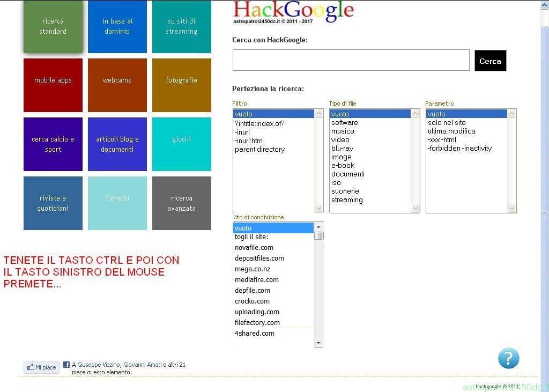Click the black Cerca search button

click(x=490, y=61)
